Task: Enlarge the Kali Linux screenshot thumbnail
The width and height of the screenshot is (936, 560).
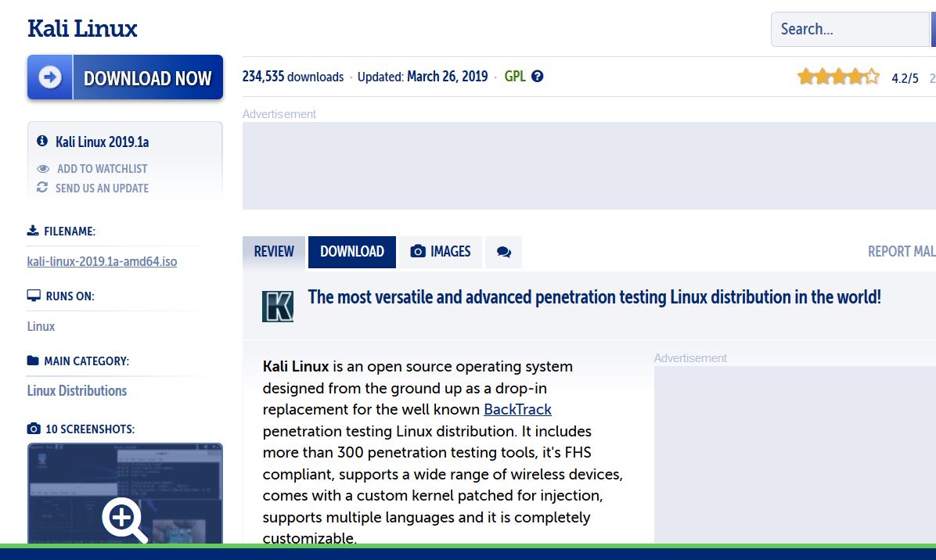Action: pos(124,494)
